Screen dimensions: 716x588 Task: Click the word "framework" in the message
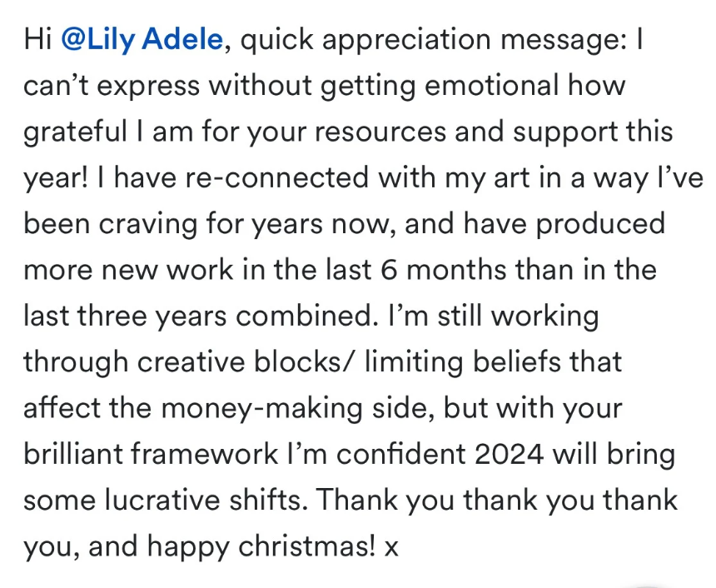tap(205, 454)
